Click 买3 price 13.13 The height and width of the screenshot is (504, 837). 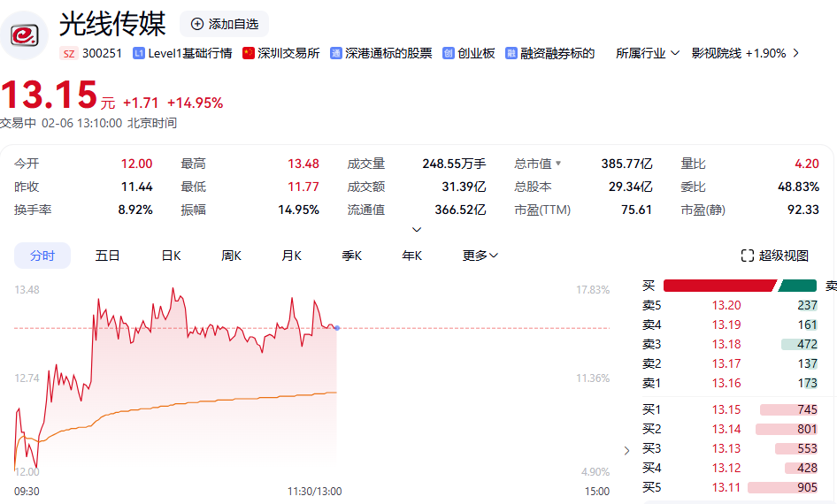[x=726, y=448]
